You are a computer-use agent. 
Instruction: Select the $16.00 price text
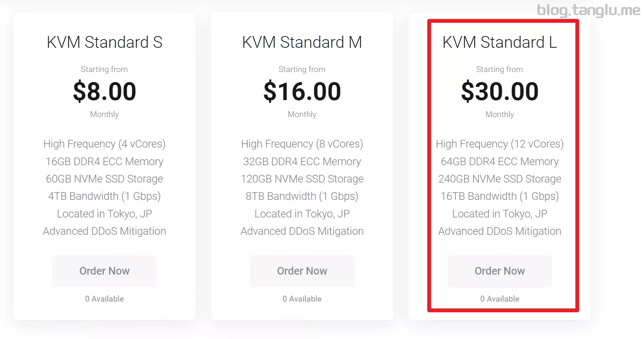[302, 91]
